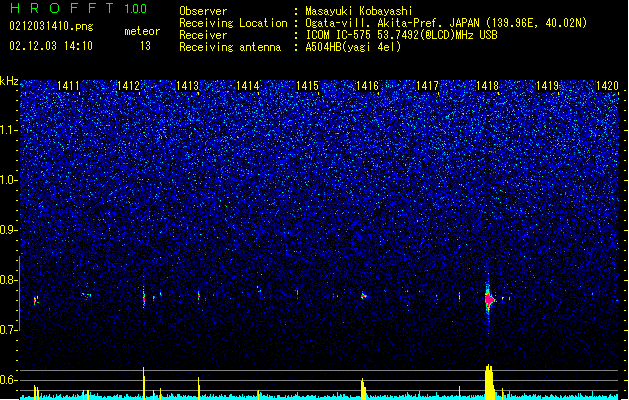Click the 1414 time marker
Image resolution: width=629 pixels, height=400 pixels.
tap(248, 86)
